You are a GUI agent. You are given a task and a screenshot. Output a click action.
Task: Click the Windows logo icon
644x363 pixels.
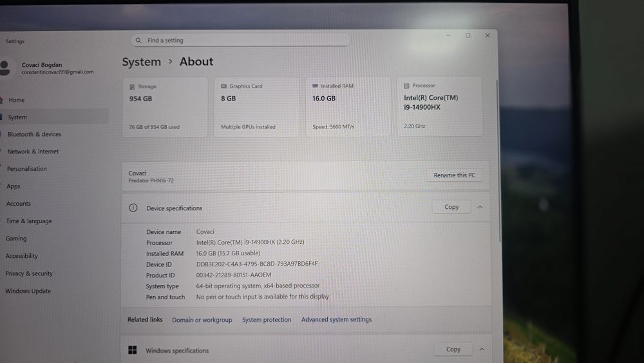[x=132, y=350]
